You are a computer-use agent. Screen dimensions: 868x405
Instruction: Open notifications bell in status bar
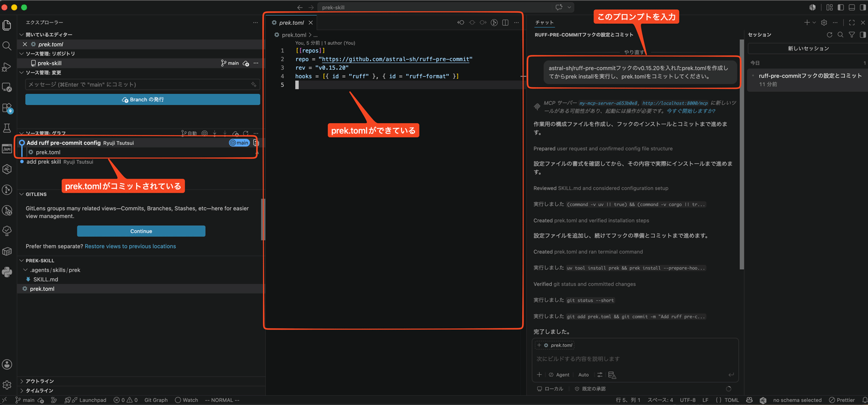click(x=864, y=400)
